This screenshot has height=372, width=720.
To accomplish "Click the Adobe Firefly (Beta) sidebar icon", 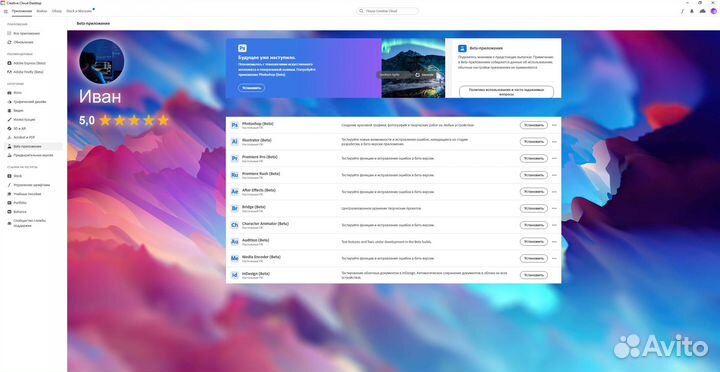I will point(9,72).
